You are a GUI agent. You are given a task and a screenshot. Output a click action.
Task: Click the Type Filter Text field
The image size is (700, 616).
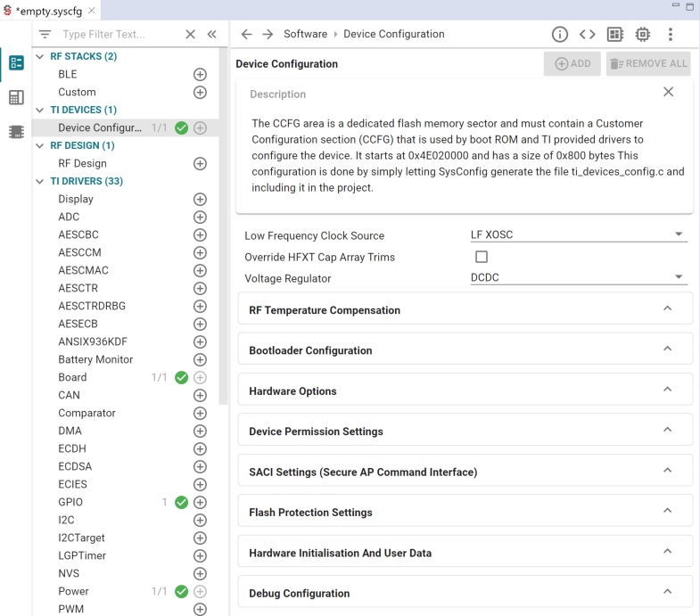[116, 35]
